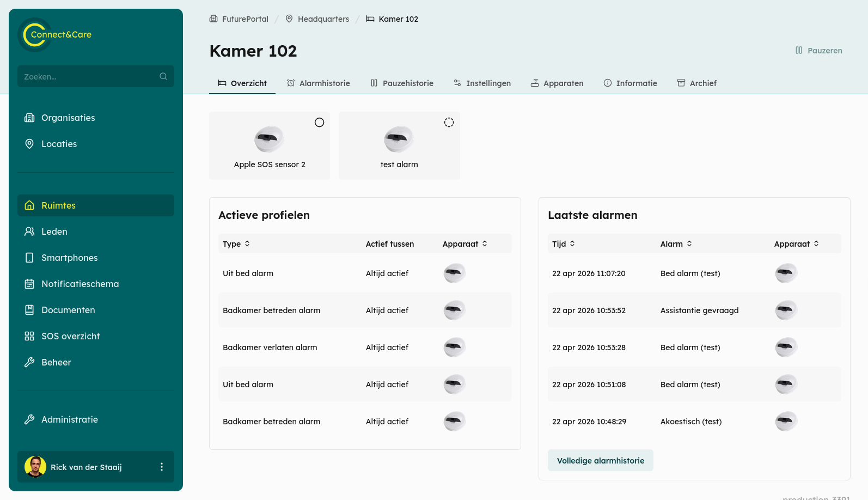This screenshot has width=868, height=500.
Task: Click the SOS overzicht grid icon
Action: [x=29, y=336]
